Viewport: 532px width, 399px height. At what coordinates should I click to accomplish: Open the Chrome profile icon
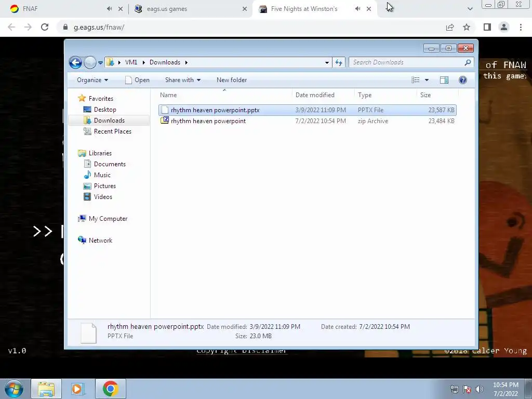[504, 27]
